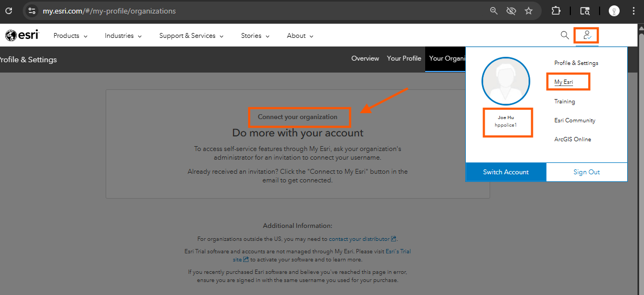Switch to the Overview tab
This screenshot has height=295, width=644.
[x=365, y=58]
